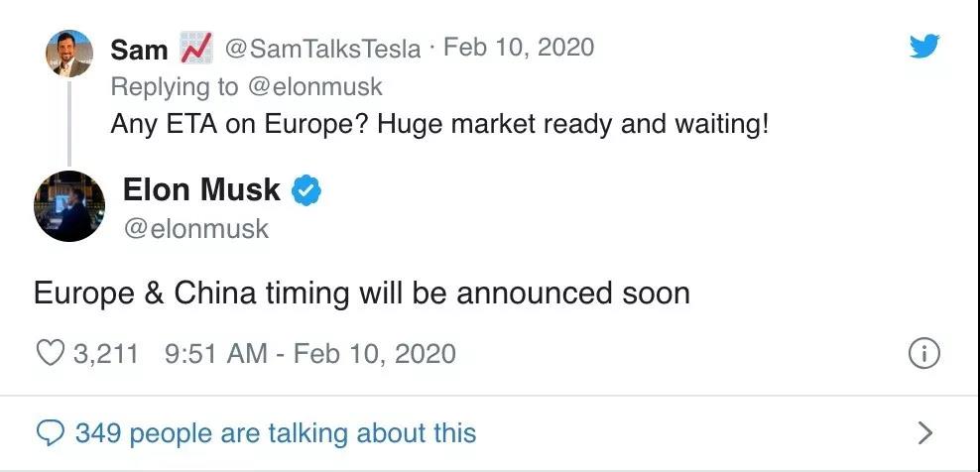Click the "Europe & China timing" tweet text
This screenshot has height=472, width=980.
pos(361,293)
